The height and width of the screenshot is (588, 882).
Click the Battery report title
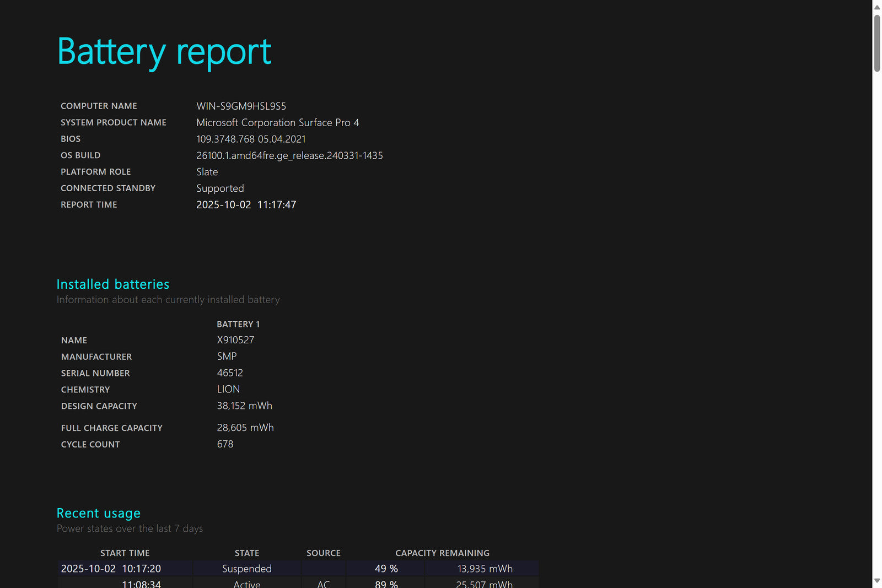click(x=164, y=52)
